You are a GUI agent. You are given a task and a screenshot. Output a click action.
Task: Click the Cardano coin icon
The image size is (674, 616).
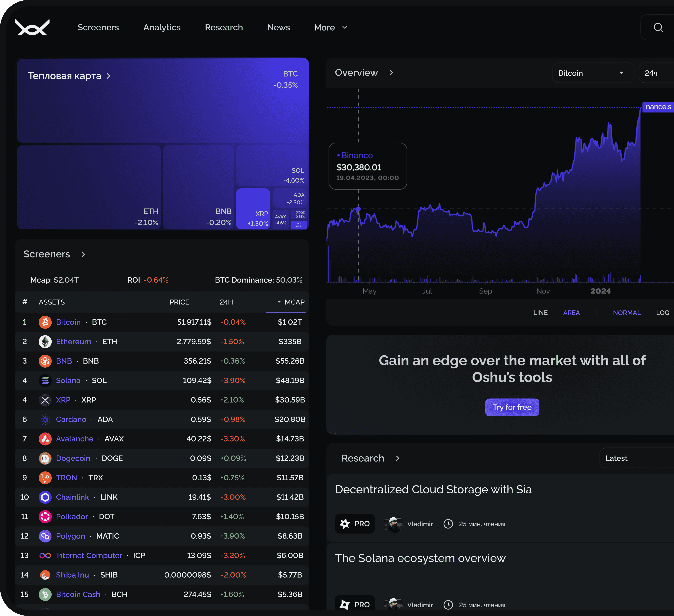[45, 419]
